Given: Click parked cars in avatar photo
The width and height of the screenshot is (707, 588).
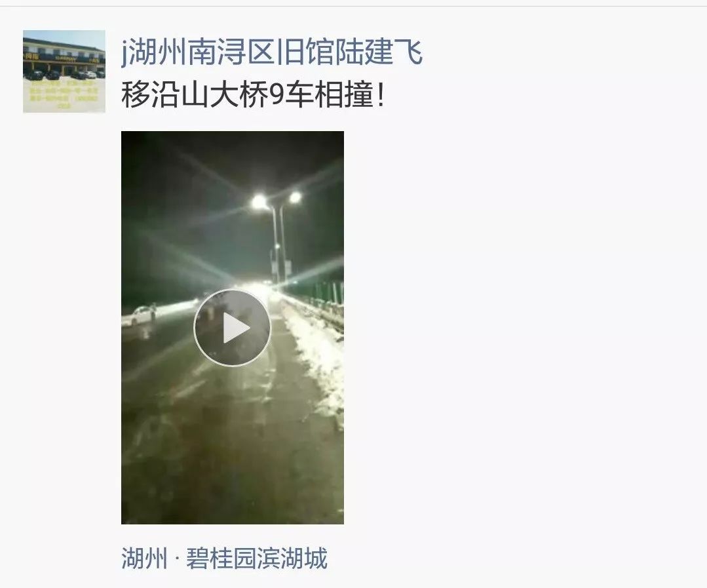Looking at the screenshot, I should [64, 75].
